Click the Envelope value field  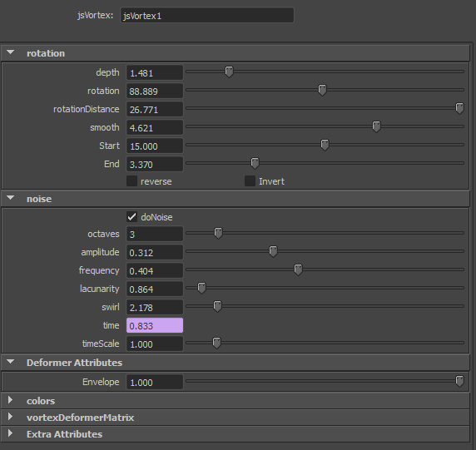click(155, 382)
